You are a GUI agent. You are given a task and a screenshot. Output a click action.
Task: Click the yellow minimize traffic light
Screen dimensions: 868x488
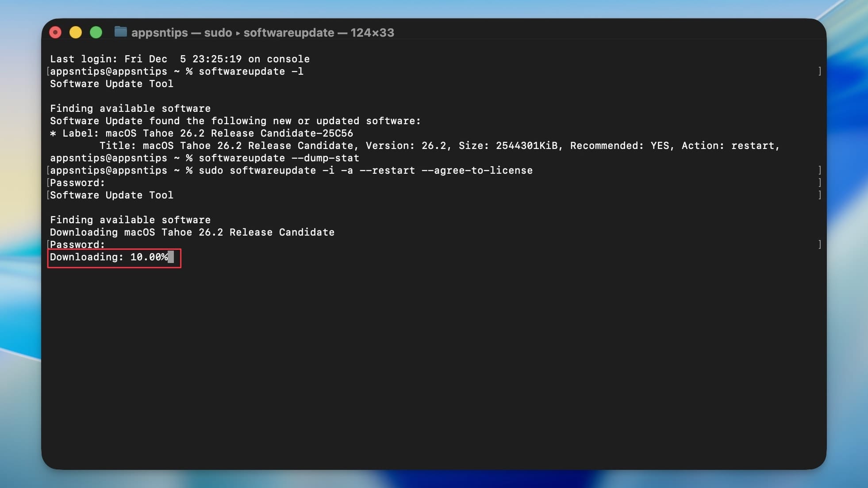pyautogui.click(x=76, y=32)
